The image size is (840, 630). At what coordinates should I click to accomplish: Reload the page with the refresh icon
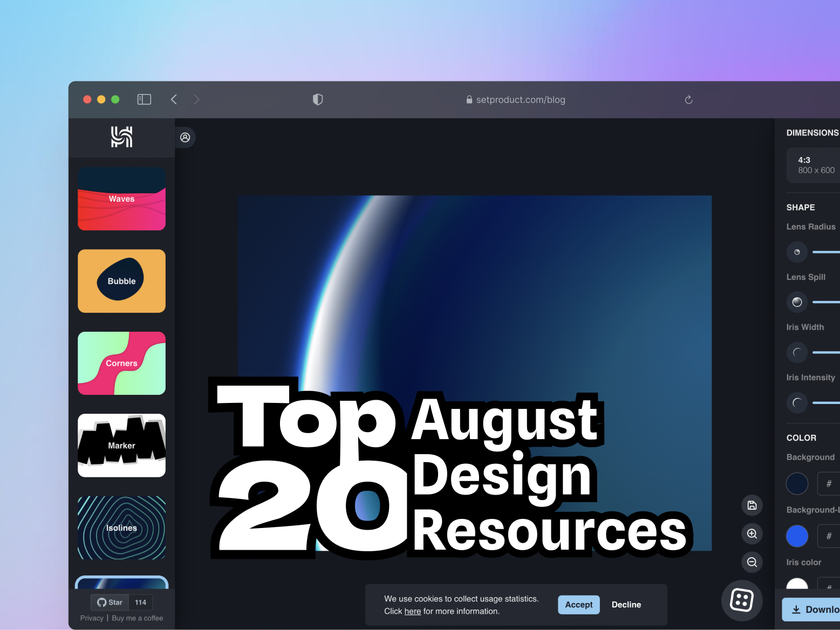[688, 100]
